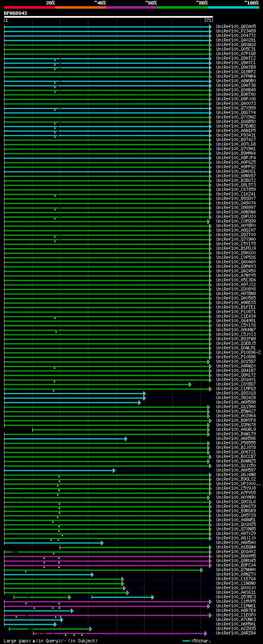
Task: Select the label UniRef100_A6H5A0
Action: point(235,542)
